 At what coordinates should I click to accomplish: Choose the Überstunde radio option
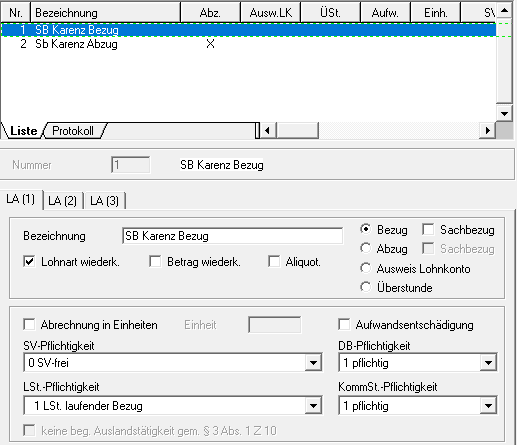coord(366,287)
